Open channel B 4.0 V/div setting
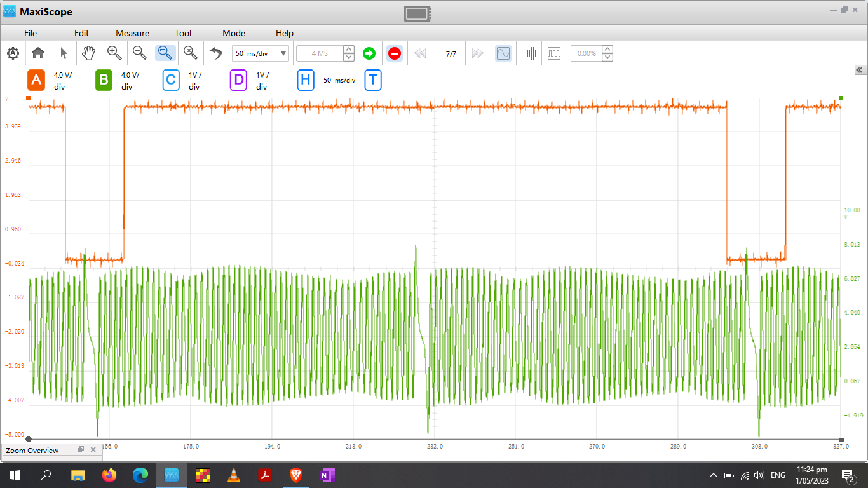This screenshot has height=488, width=868. [x=130, y=81]
